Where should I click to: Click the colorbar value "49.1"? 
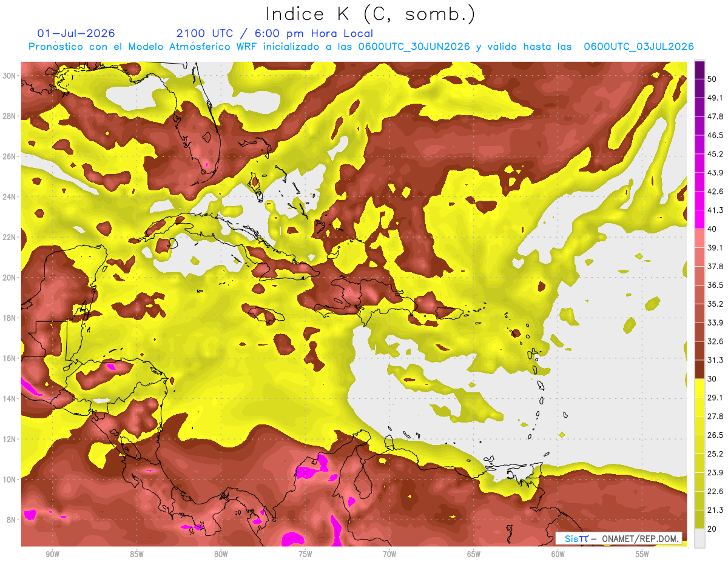tap(715, 98)
